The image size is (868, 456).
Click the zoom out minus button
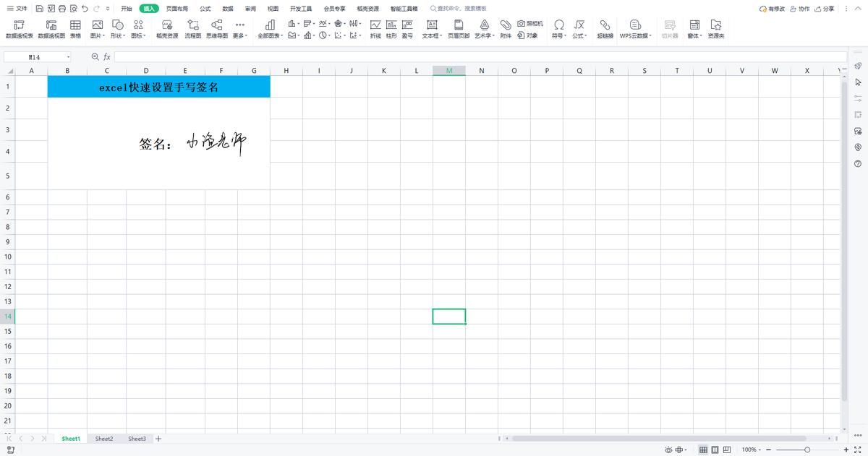pyautogui.click(x=768, y=449)
